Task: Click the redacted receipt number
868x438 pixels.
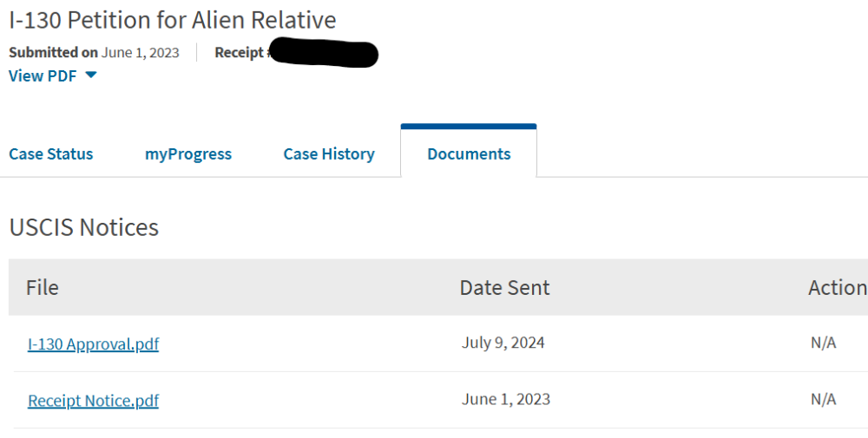Action: 323,55
